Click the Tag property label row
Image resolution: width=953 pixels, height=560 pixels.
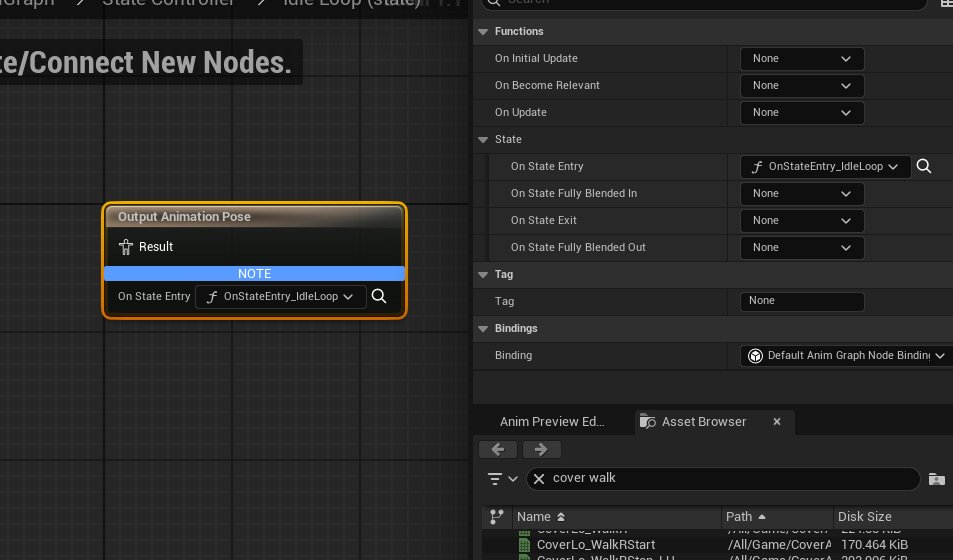[x=504, y=302]
